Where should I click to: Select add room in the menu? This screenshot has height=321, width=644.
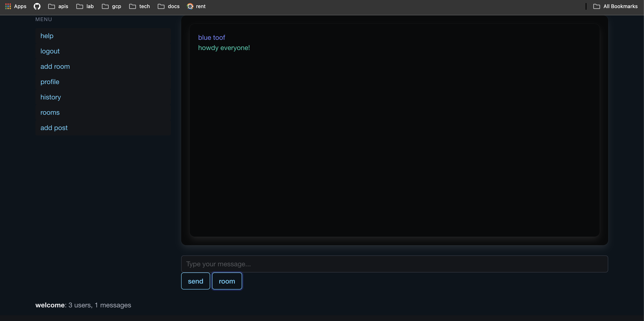[103, 66]
